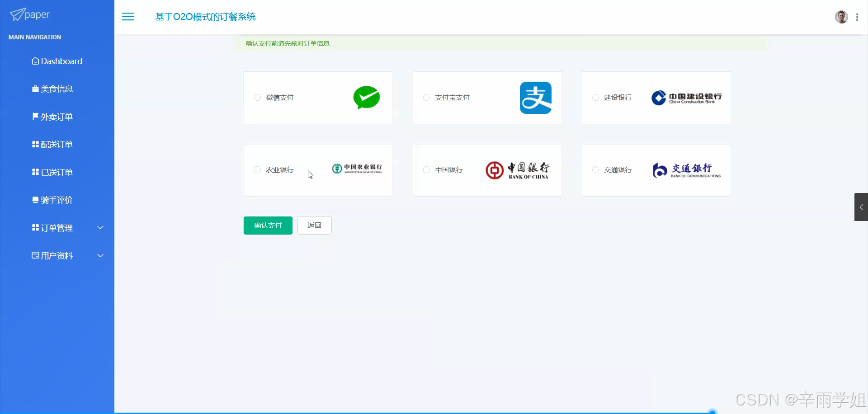Expand the 用户资料 submenu chevron
Screen dimensions: 868x414
point(100,256)
